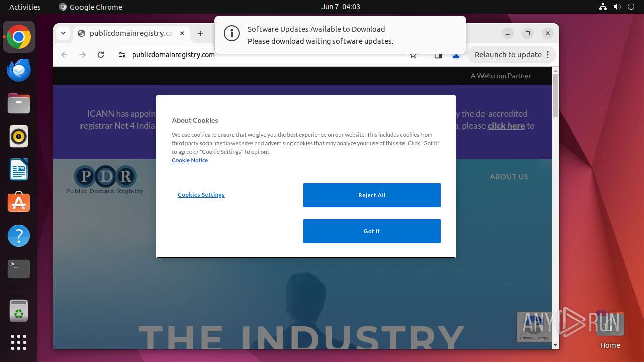Image resolution: width=644 pixels, height=362 pixels.
Task: Launch Rhythmbox music player
Action: tap(19, 136)
